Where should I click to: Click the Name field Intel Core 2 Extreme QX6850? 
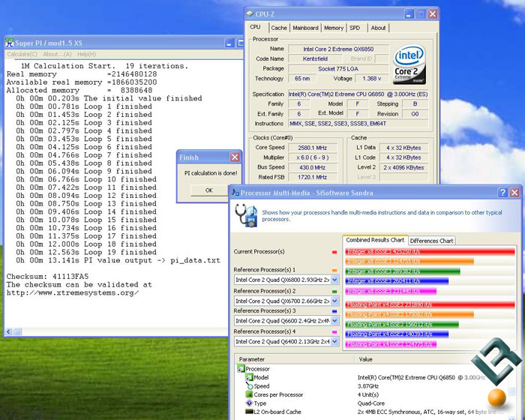(x=338, y=49)
